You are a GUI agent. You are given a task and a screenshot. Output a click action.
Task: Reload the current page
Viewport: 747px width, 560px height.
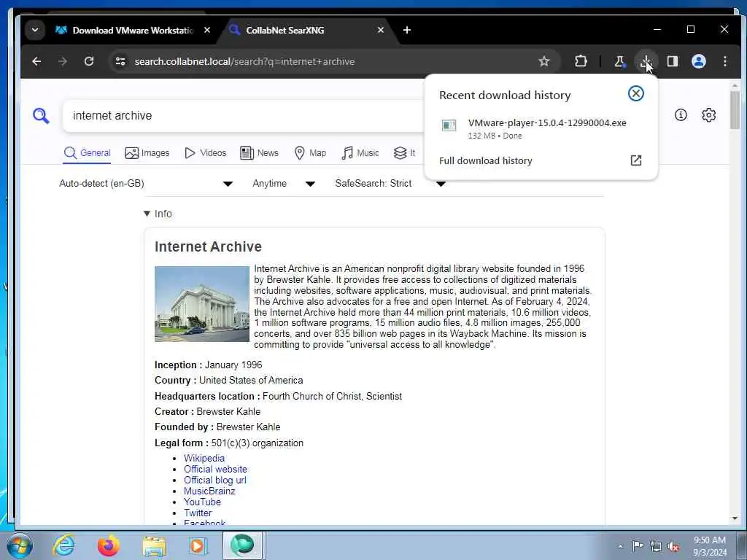pos(88,61)
